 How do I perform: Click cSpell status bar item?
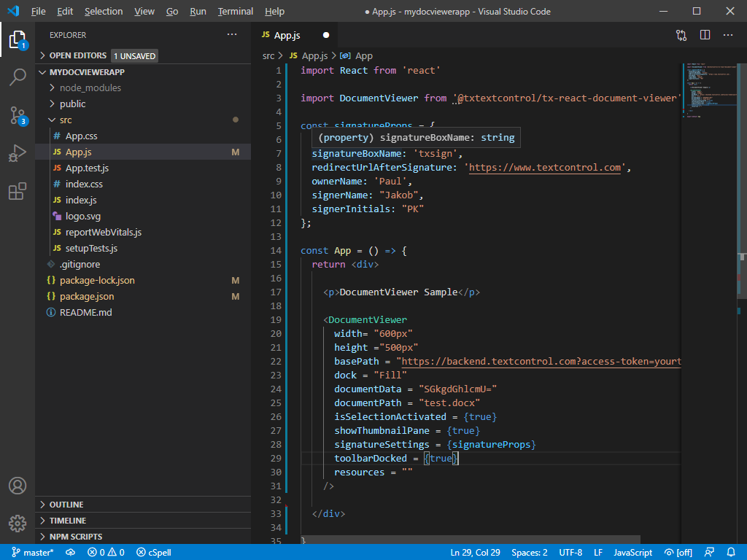point(153,553)
